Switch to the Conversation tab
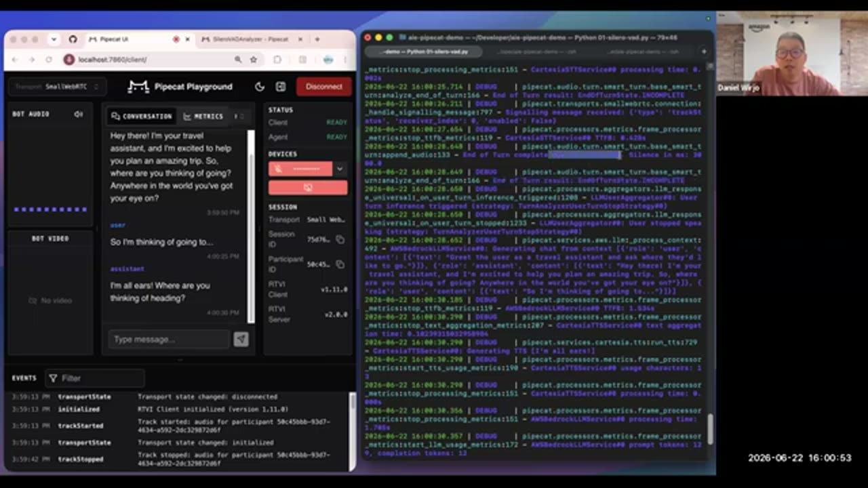This screenshot has width=868, height=488. pyautogui.click(x=142, y=117)
